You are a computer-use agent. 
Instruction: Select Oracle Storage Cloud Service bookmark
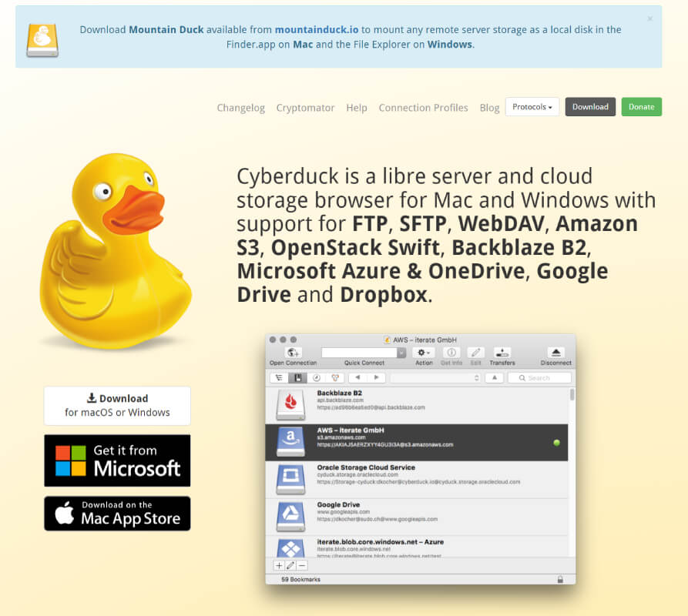point(416,479)
